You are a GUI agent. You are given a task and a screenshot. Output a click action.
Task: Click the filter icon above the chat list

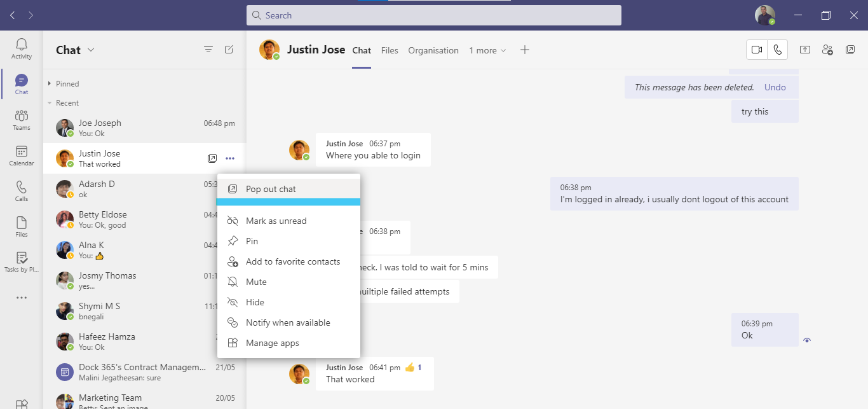click(208, 49)
